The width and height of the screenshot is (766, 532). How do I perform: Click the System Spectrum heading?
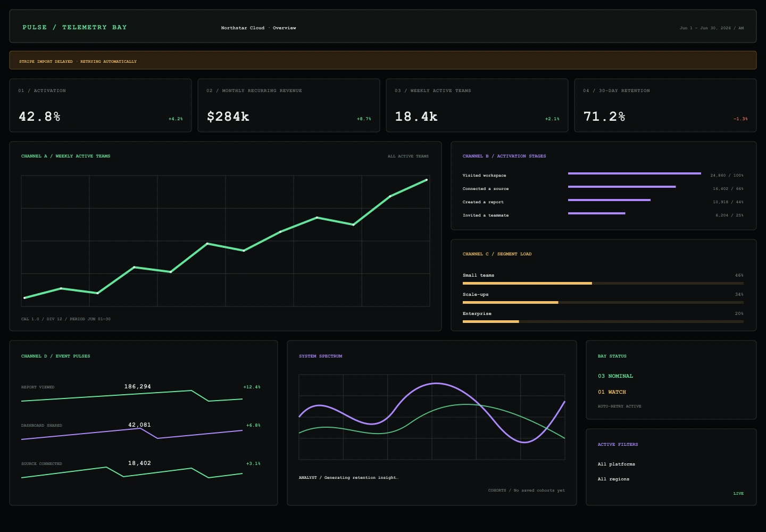[321, 356]
